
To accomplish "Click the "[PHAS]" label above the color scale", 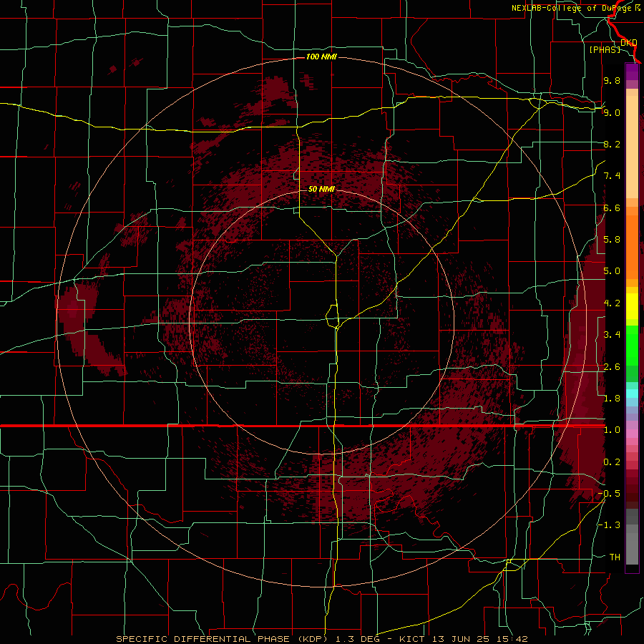I will pos(605,49).
